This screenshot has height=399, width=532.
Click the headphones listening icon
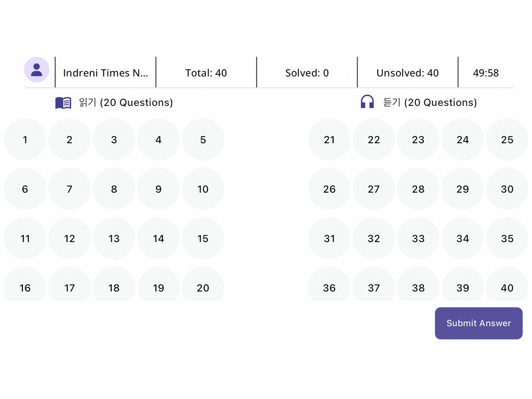[367, 102]
